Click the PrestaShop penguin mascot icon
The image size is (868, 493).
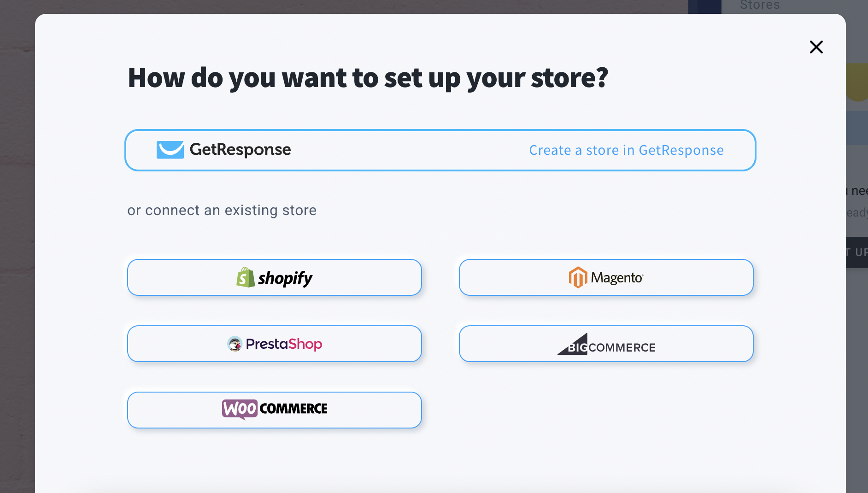coord(235,344)
